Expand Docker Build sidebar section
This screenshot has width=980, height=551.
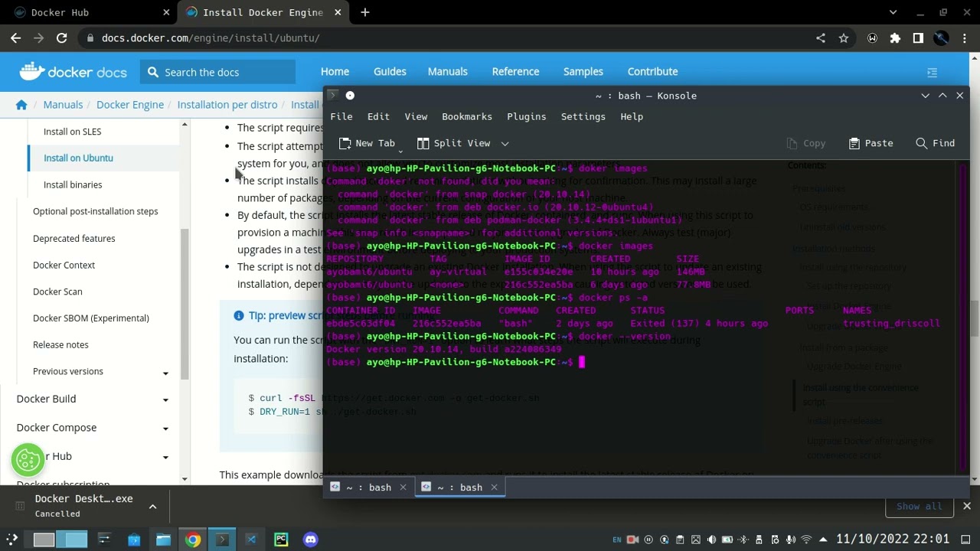(165, 399)
